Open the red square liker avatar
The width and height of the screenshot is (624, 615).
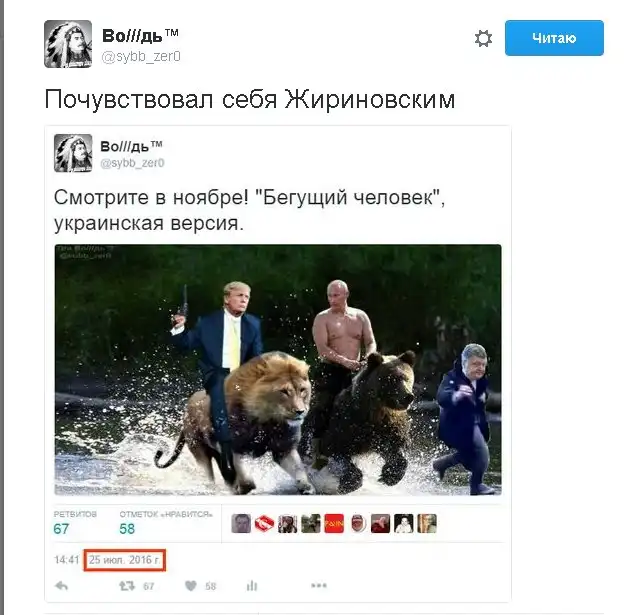pos(334,523)
